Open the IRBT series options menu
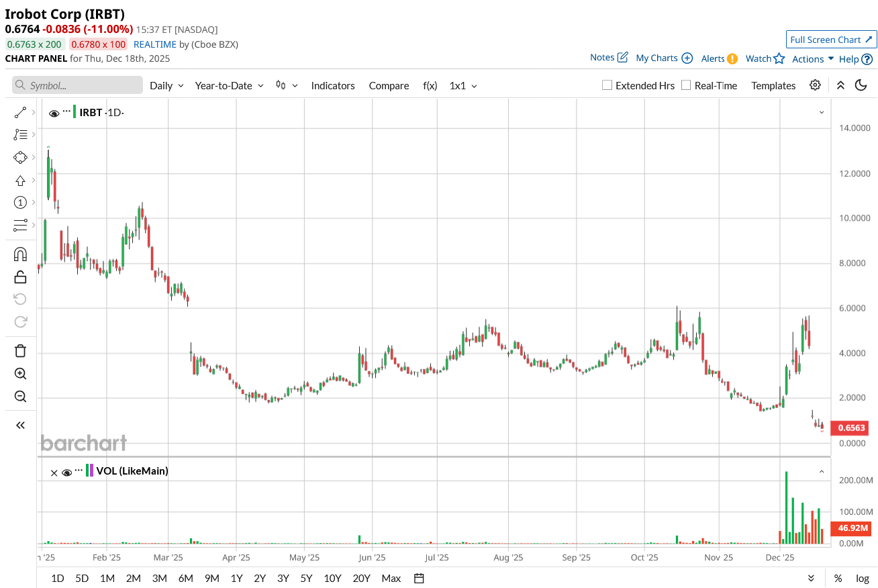Screen dimensions: 878x588 point(66,111)
